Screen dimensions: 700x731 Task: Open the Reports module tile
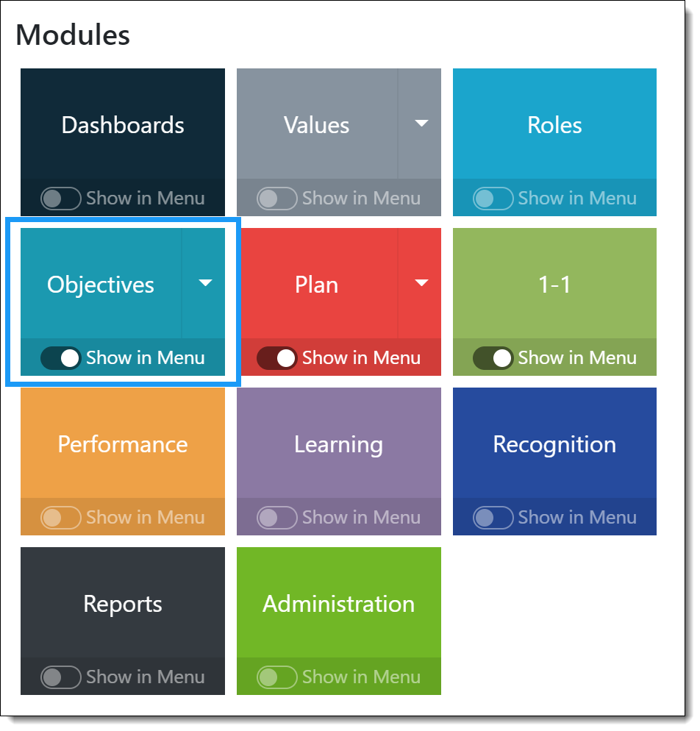coord(123,603)
